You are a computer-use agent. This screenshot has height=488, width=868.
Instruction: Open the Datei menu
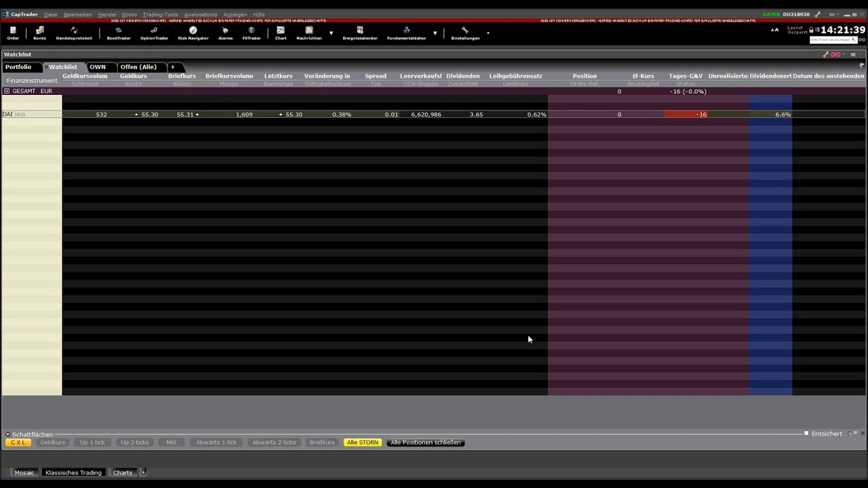click(51, 14)
